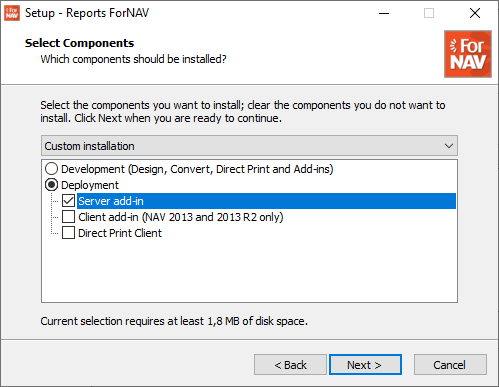This screenshot has width=499, height=387.
Task: Click the 'Development (Design, Convert...)' label
Action: coord(197,169)
